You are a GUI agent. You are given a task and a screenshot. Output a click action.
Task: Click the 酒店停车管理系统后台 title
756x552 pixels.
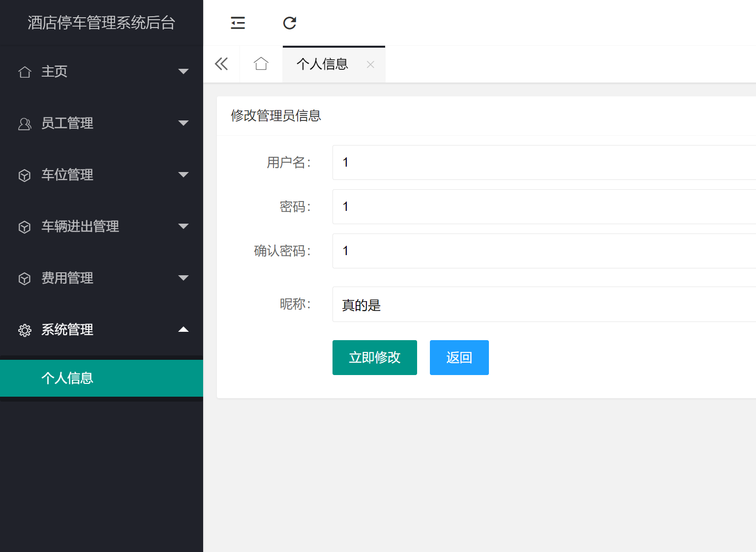pyautogui.click(x=101, y=23)
